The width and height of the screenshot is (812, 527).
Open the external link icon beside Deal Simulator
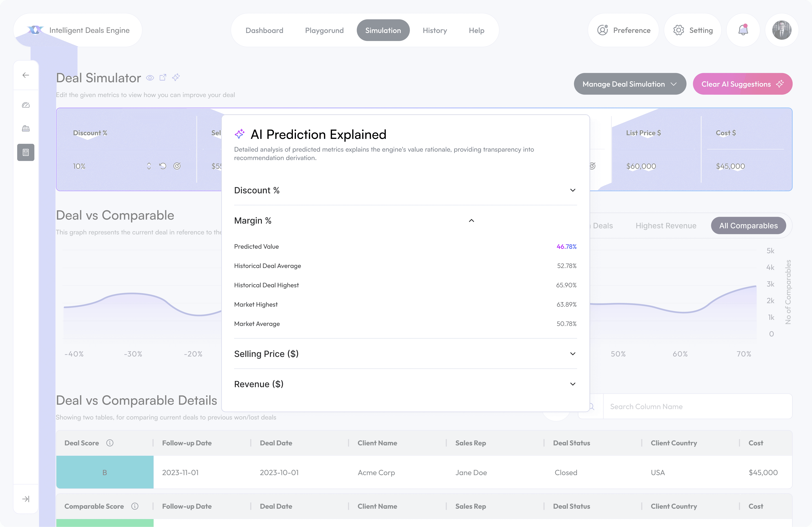(163, 77)
